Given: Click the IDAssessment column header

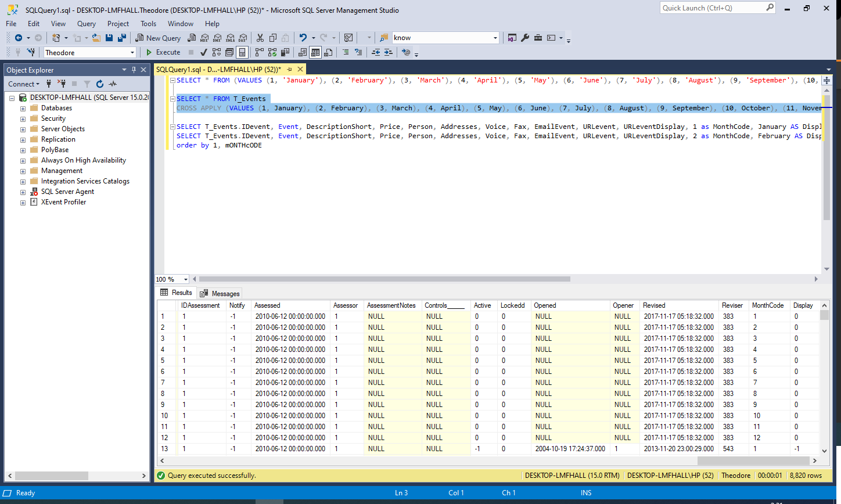Looking at the screenshot, I should pyautogui.click(x=200, y=305).
